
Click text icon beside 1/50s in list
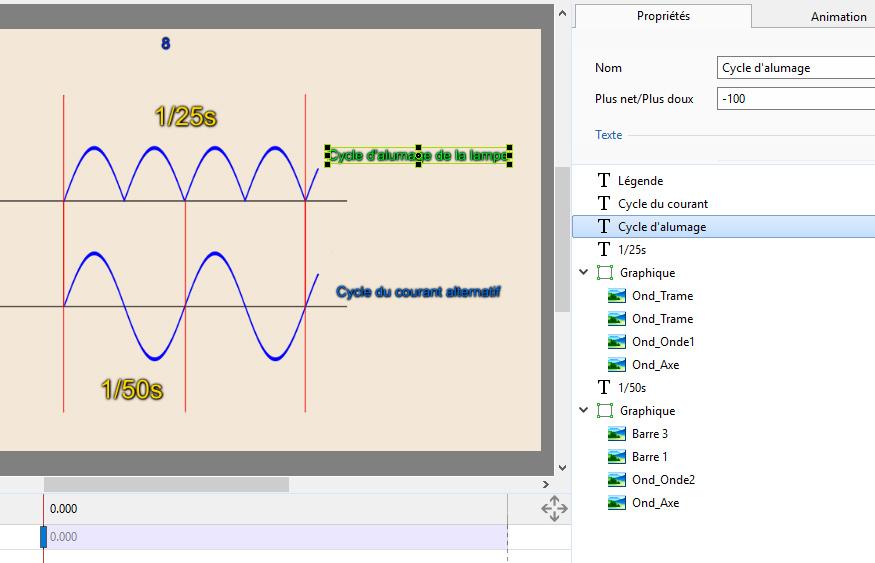(x=604, y=387)
